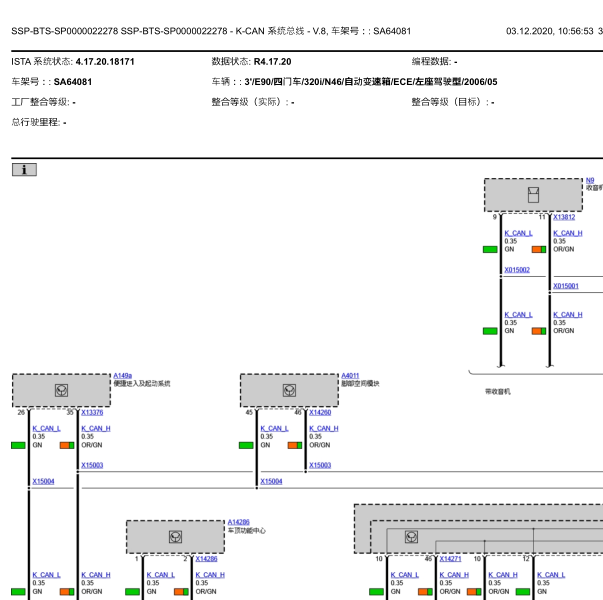Open the X015002 splice link
The width and height of the screenshot is (603, 600).
(x=517, y=270)
